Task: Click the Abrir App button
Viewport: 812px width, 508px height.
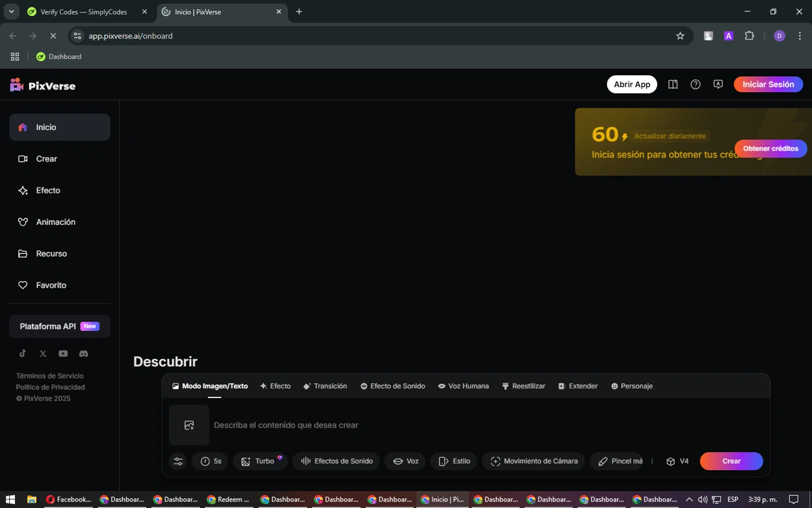Action: pyautogui.click(x=632, y=84)
